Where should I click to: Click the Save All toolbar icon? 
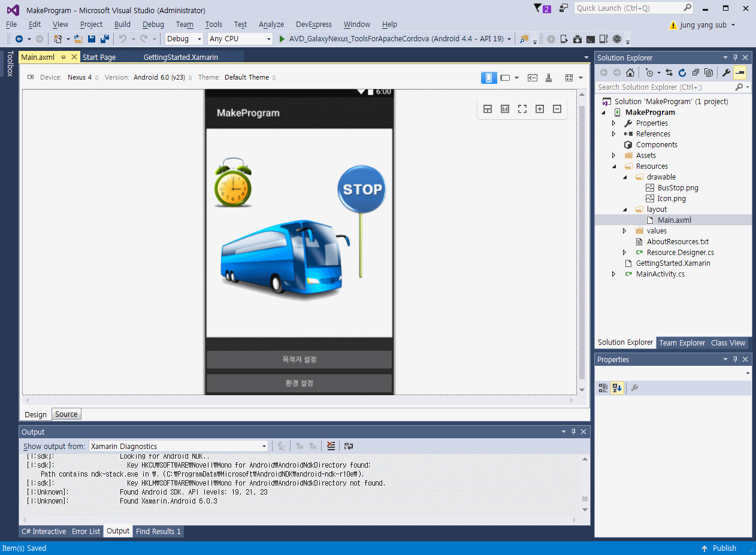click(x=105, y=39)
